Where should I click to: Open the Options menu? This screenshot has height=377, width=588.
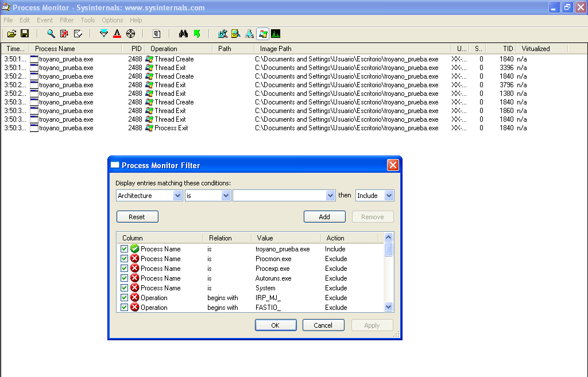coord(112,20)
